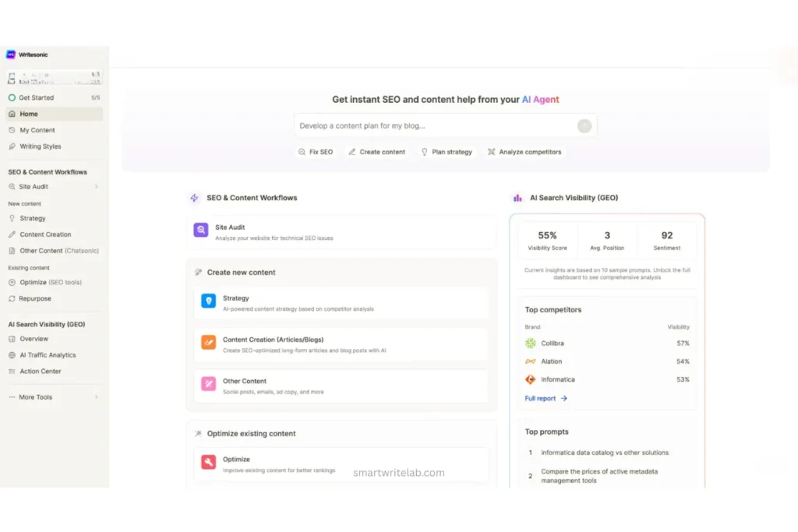Open Writing Styles in sidebar
Image resolution: width=798 pixels, height=532 pixels.
click(54, 146)
